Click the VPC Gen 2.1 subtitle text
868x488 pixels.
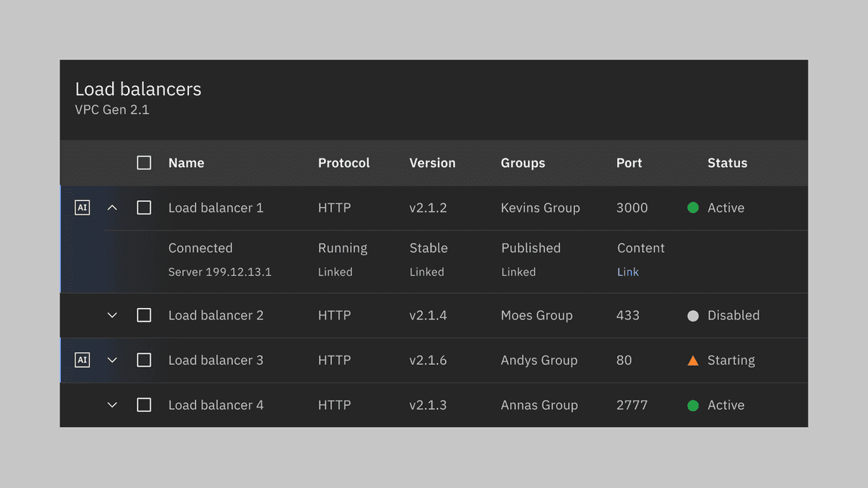pos(112,109)
